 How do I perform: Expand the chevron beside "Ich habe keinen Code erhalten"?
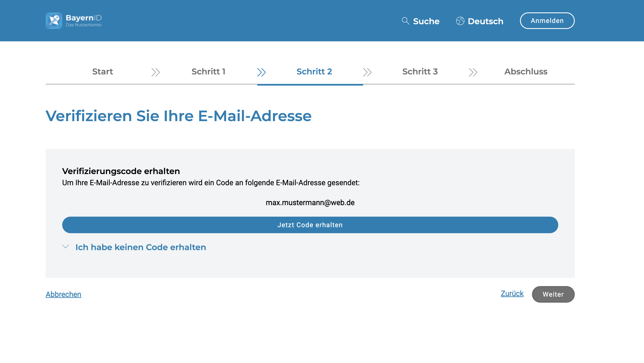66,247
